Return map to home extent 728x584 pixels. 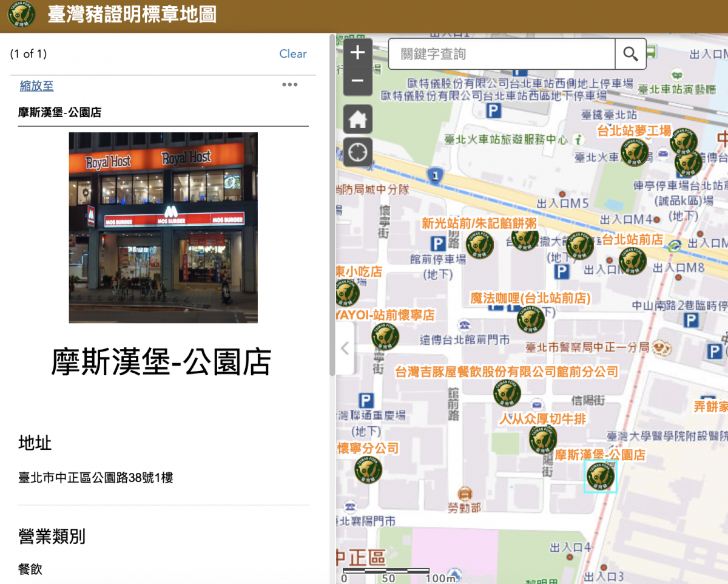(x=357, y=119)
